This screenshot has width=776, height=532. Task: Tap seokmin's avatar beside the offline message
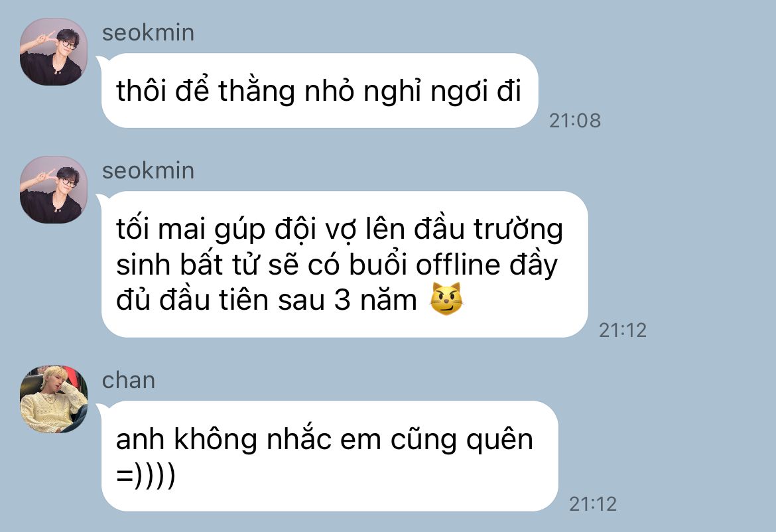click(x=54, y=190)
